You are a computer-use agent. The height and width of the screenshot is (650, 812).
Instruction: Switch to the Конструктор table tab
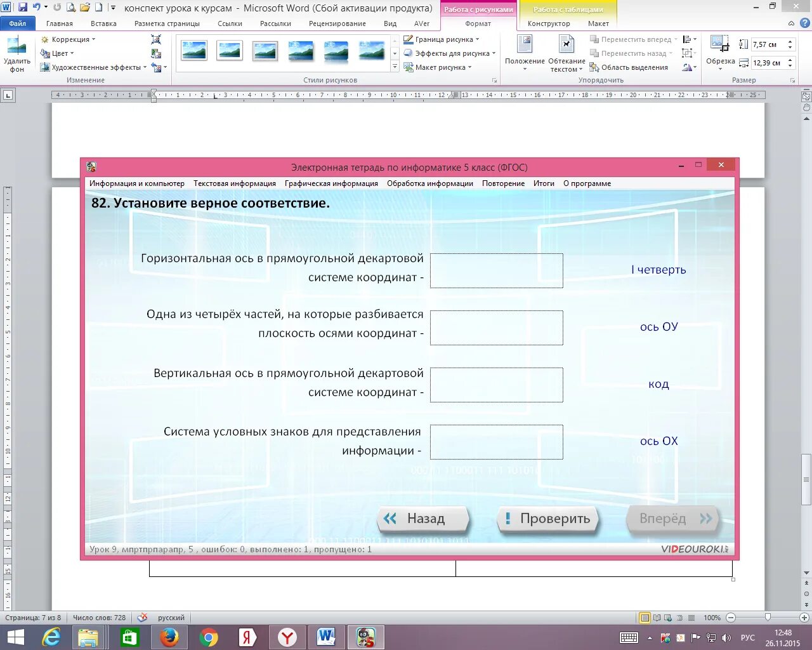click(x=549, y=23)
